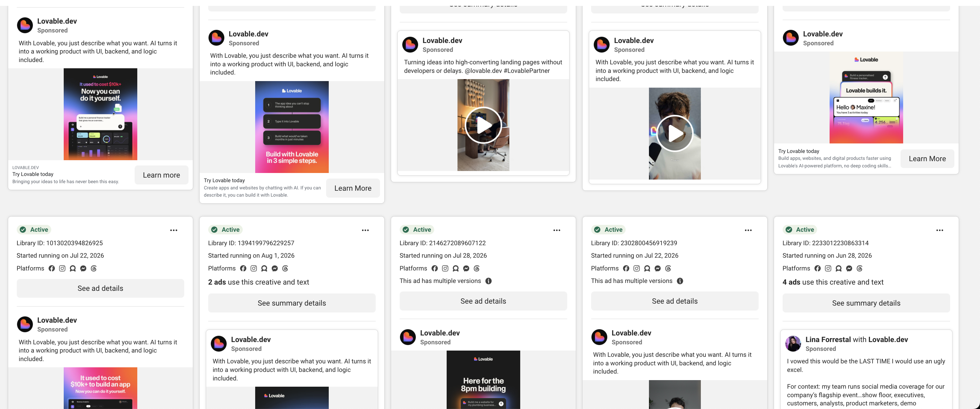Play the desk workspace video ad

click(x=483, y=125)
